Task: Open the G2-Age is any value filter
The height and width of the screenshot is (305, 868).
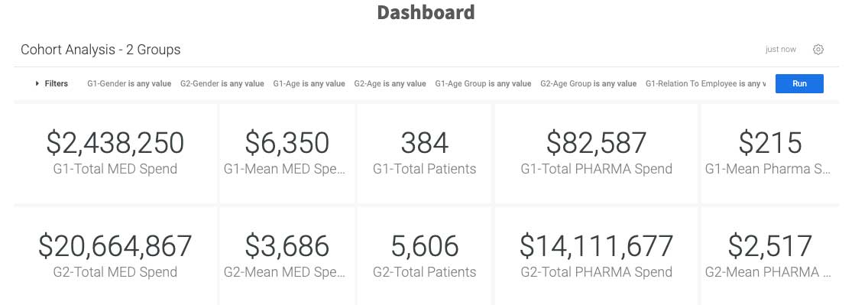Action: point(390,83)
